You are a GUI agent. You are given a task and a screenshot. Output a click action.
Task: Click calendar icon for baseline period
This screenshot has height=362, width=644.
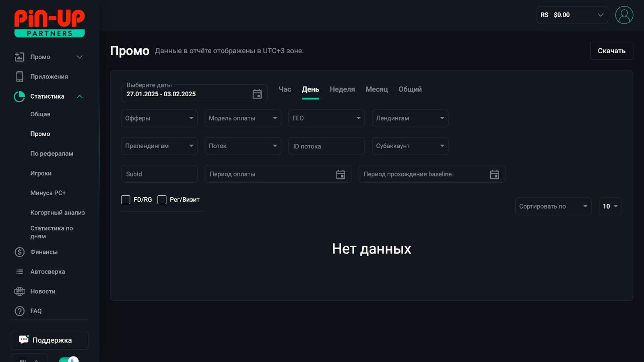(494, 174)
